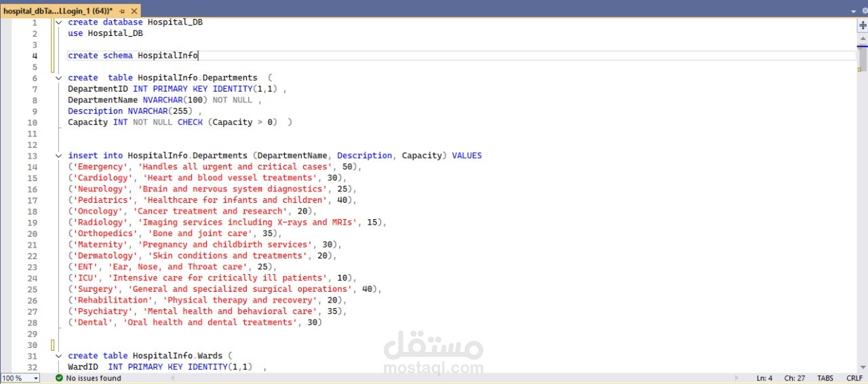Click the Ln: 4 line indicator
The height and width of the screenshot is (384, 868).
[x=764, y=378]
